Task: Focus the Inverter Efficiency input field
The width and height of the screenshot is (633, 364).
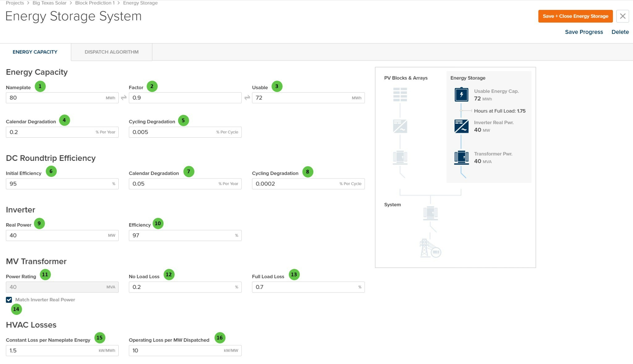Action: pos(182,236)
